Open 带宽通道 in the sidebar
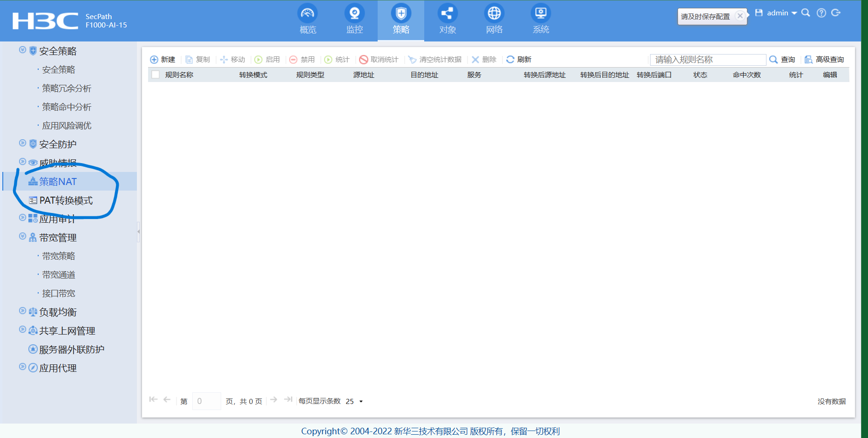Screen dimensions: 868x438 (x=59, y=275)
